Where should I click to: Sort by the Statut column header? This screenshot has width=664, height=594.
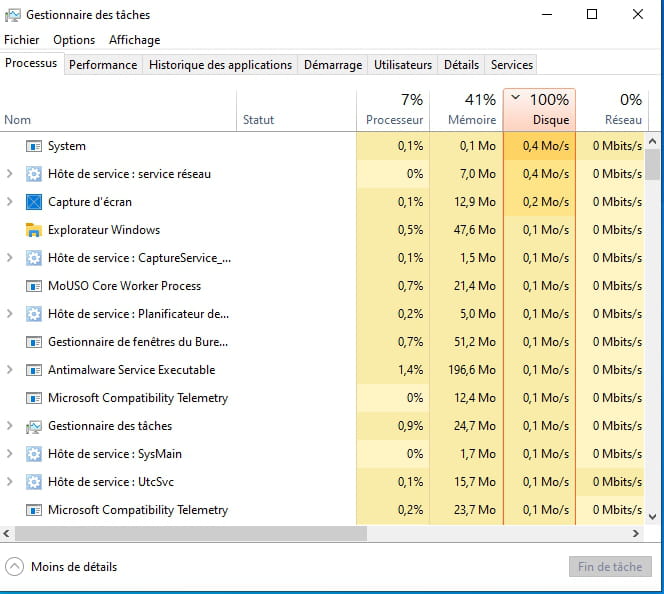(x=296, y=110)
